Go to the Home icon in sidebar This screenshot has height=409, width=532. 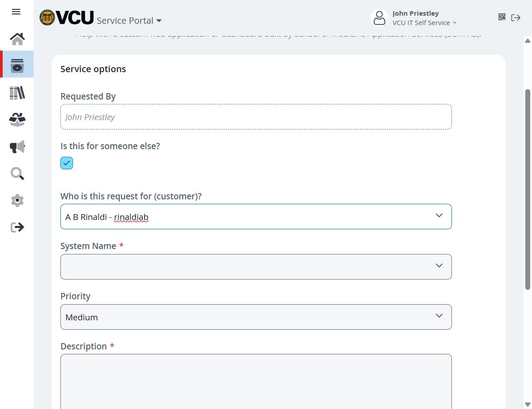(17, 39)
